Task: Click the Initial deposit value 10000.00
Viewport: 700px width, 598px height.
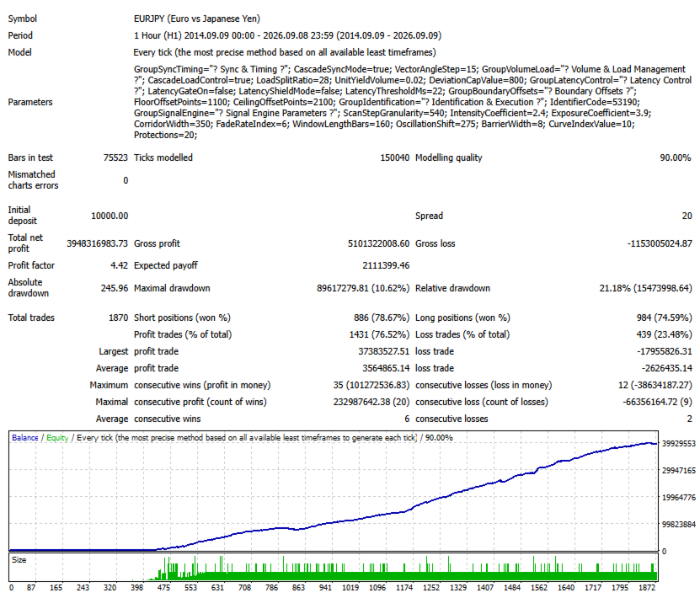Action: point(110,216)
